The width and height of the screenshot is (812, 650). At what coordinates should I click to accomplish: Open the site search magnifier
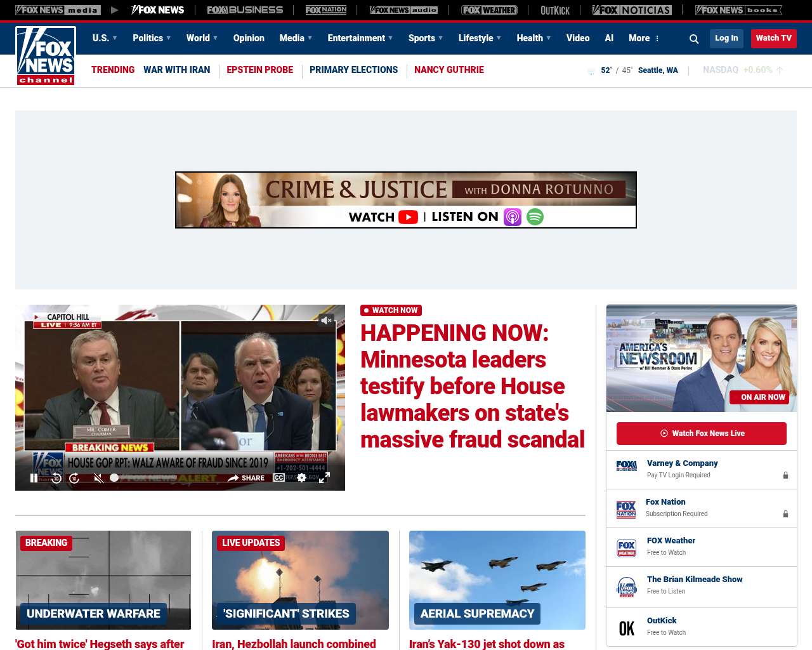[694, 39]
